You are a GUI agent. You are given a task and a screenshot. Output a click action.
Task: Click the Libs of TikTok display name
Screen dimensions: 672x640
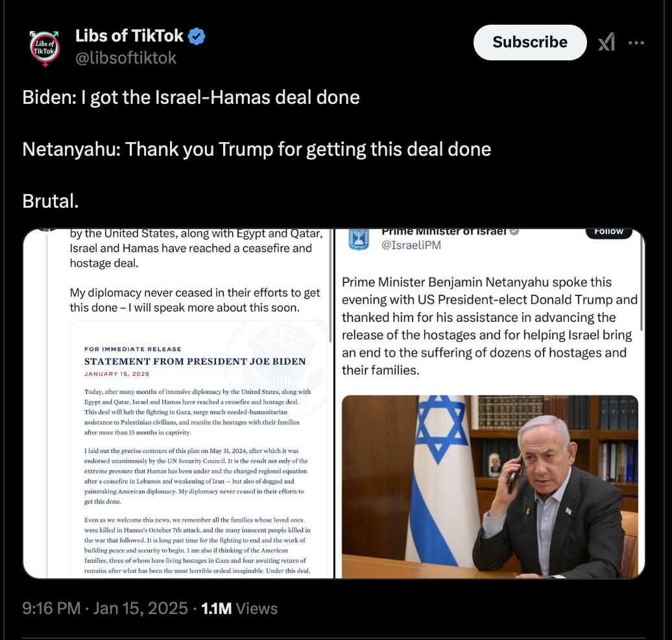pyautogui.click(x=130, y=36)
